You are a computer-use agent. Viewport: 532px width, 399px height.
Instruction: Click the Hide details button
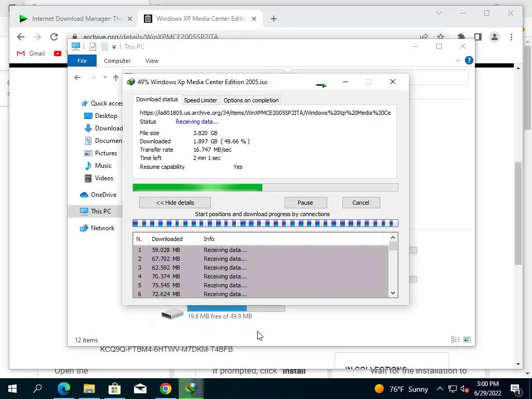click(x=175, y=203)
